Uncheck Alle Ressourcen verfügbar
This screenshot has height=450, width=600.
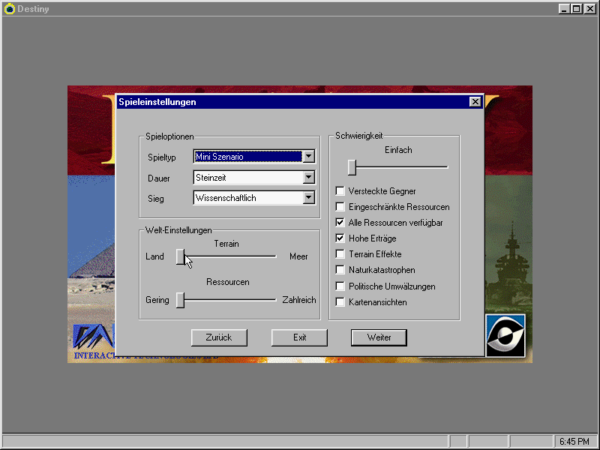point(340,222)
